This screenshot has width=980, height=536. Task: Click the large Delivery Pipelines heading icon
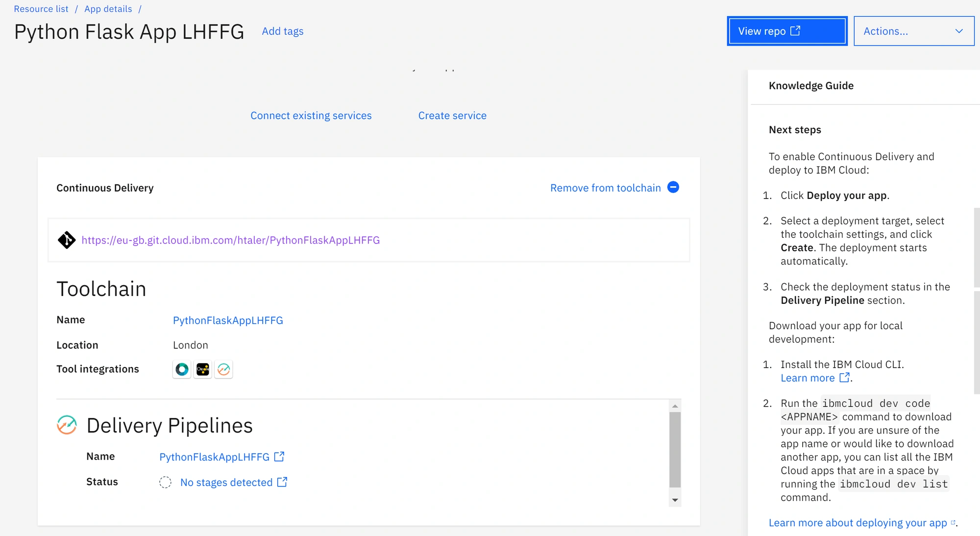pos(67,425)
